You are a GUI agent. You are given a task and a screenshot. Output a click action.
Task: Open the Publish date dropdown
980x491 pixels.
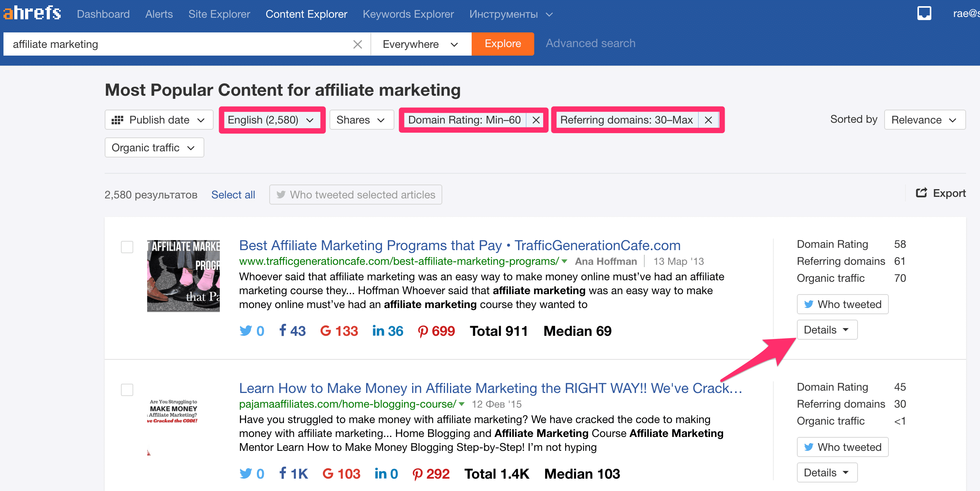click(x=159, y=120)
